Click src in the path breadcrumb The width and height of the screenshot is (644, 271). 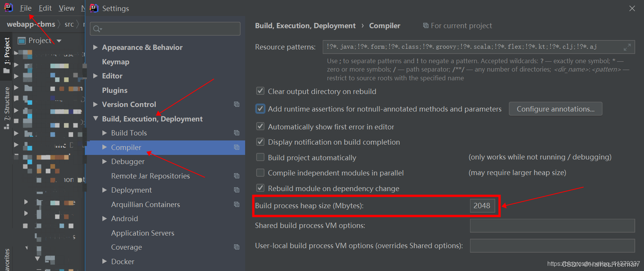pyautogui.click(x=69, y=24)
